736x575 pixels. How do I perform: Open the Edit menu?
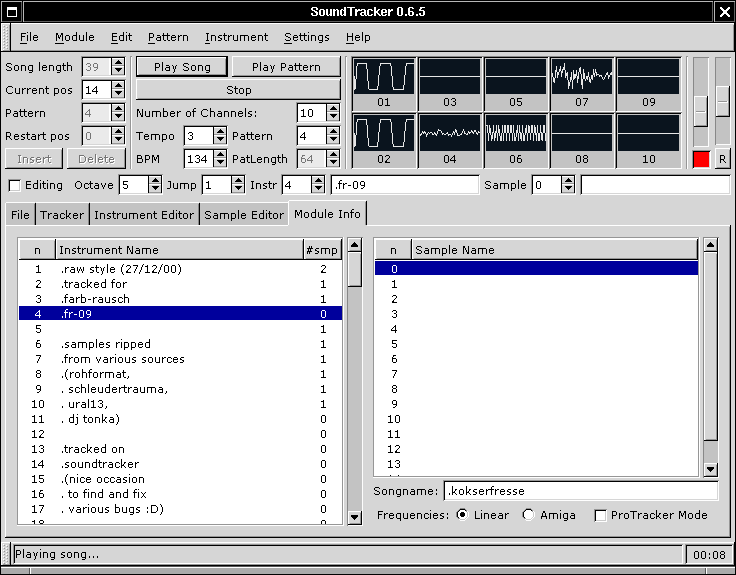(121, 37)
